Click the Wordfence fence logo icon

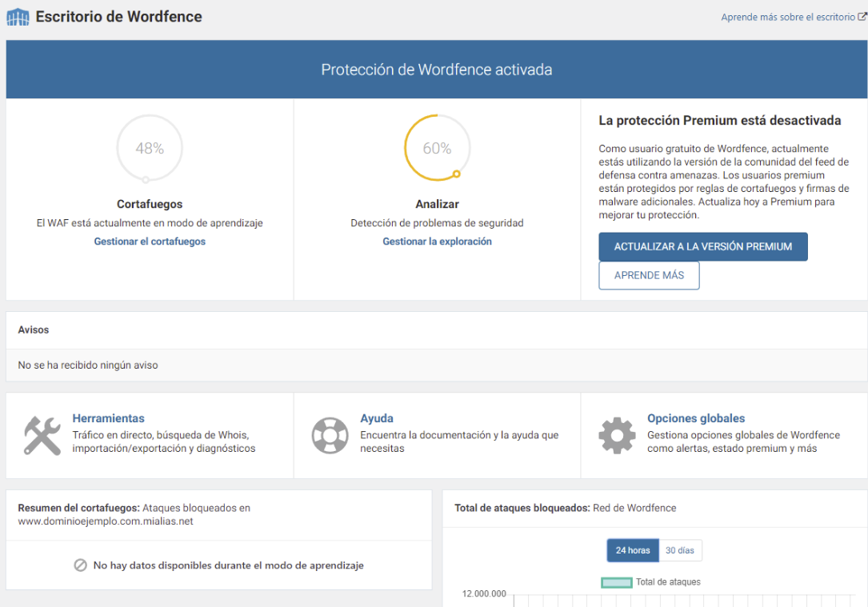(18, 17)
